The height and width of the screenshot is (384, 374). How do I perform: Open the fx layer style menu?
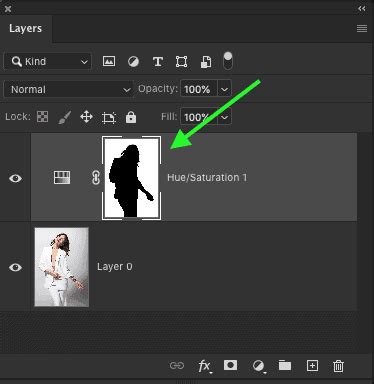coord(204,366)
